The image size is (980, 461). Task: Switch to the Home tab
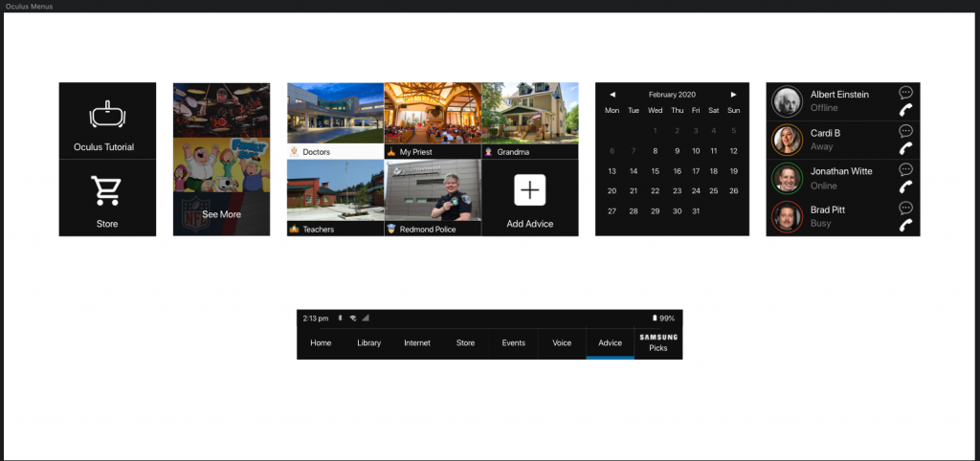click(x=321, y=343)
